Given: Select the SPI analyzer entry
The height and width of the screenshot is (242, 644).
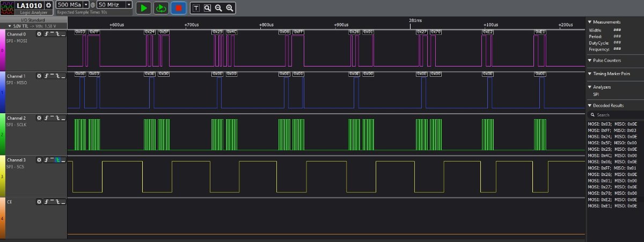Looking at the screenshot, I should [x=596, y=94].
